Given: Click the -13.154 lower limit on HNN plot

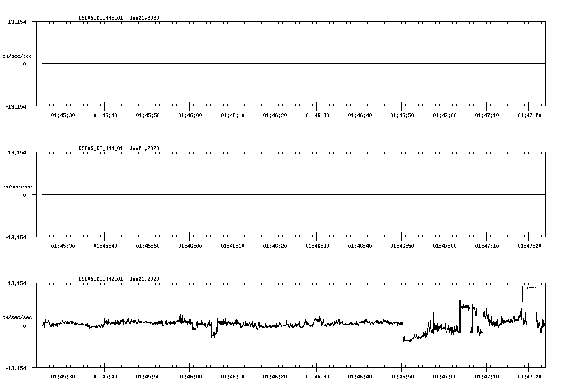Looking at the screenshot, I should tap(16, 237).
